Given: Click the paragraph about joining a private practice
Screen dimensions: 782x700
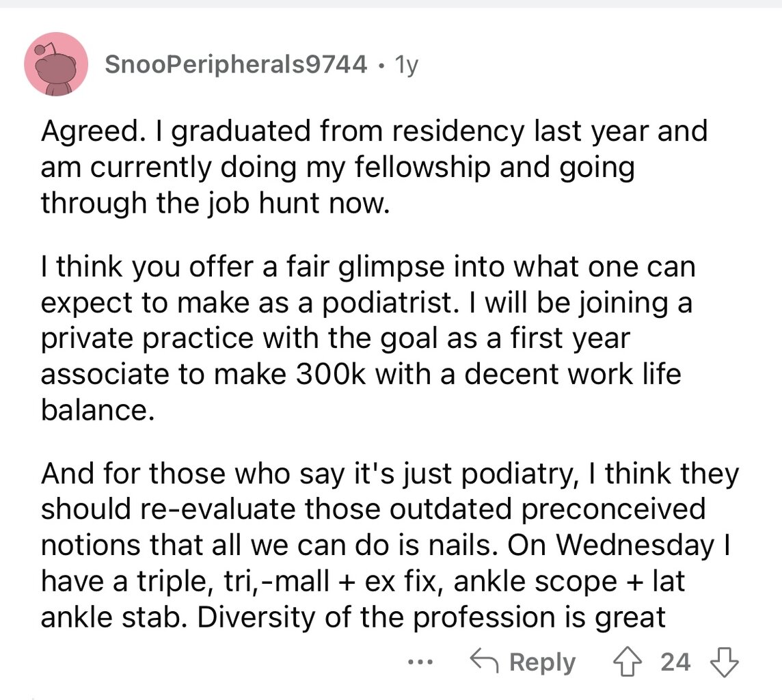Looking at the screenshot, I should tap(368, 338).
